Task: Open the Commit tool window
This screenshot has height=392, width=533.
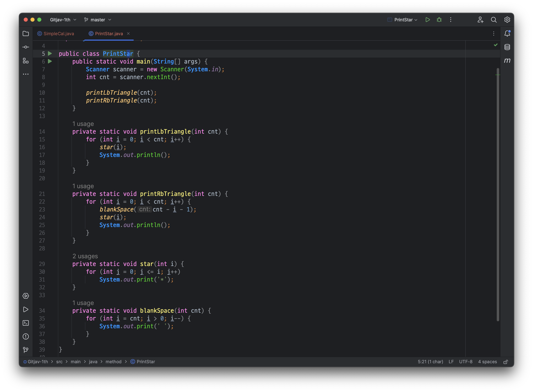Action: (26, 47)
